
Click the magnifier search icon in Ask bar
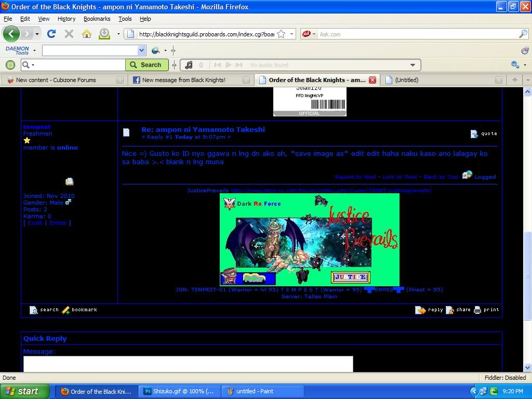pyautogui.click(x=523, y=34)
